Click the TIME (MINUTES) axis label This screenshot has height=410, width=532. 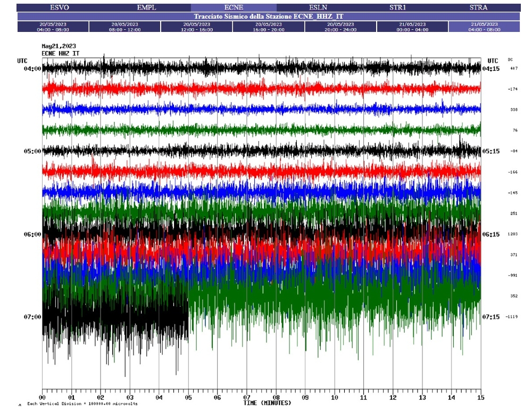coord(263,403)
